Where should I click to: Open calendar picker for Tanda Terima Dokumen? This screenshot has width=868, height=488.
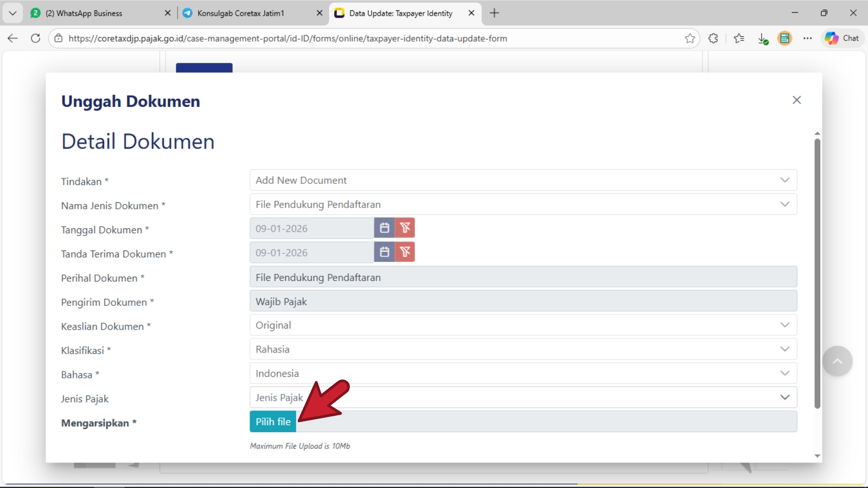pos(384,252)
